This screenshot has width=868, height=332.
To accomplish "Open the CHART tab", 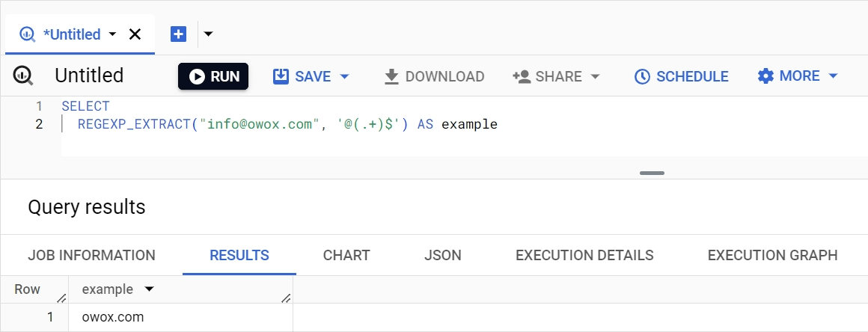I will coord(346,255).
